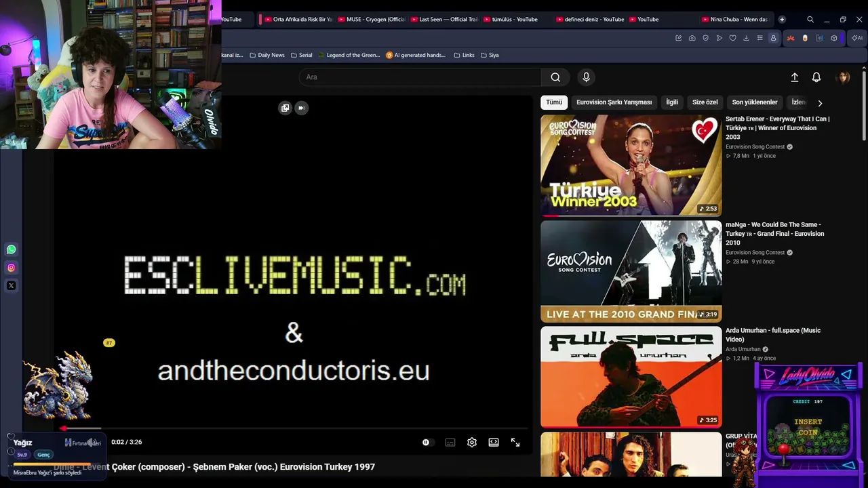This screenshot has height=488, width=868.
Task: Open the Serial bookmark folder
Action: click(301, 55)
